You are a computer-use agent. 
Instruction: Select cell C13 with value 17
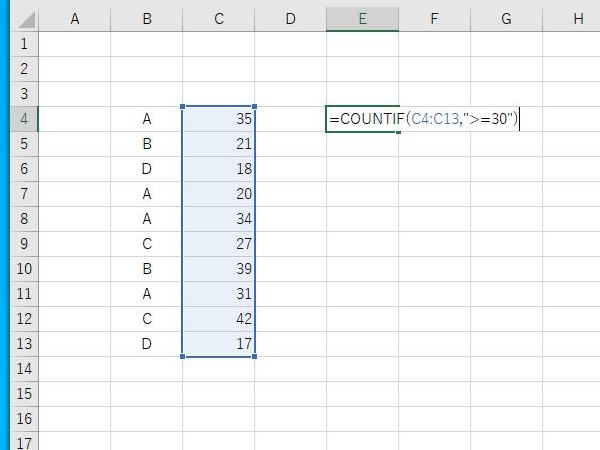pos(219,344)
